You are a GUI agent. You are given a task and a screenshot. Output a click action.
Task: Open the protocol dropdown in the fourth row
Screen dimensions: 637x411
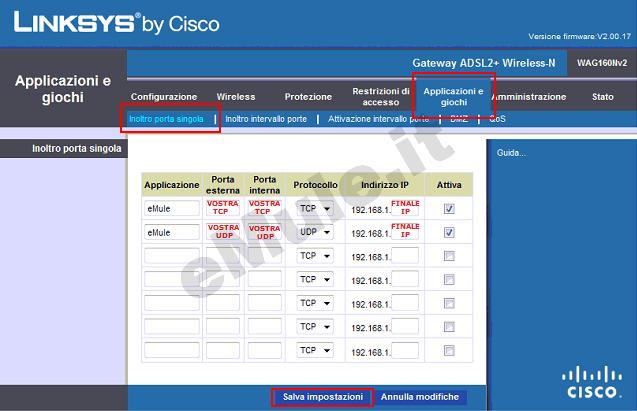(315, 279)
